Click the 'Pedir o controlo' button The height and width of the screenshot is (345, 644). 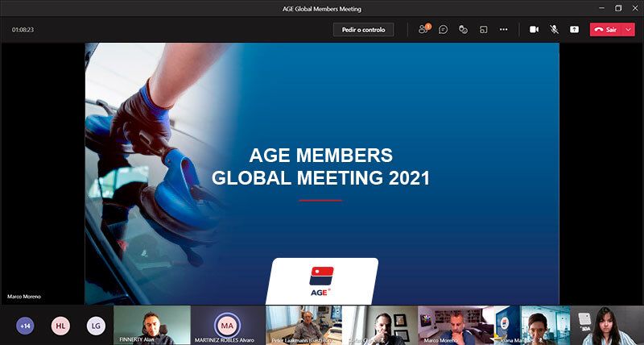(364, 30)
